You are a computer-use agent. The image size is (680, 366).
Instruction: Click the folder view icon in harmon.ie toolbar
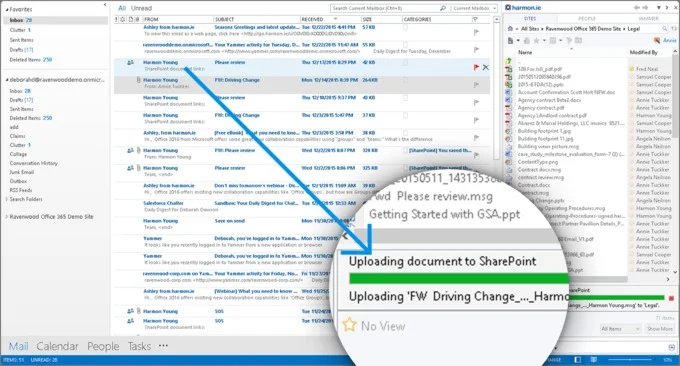[579, 40]
